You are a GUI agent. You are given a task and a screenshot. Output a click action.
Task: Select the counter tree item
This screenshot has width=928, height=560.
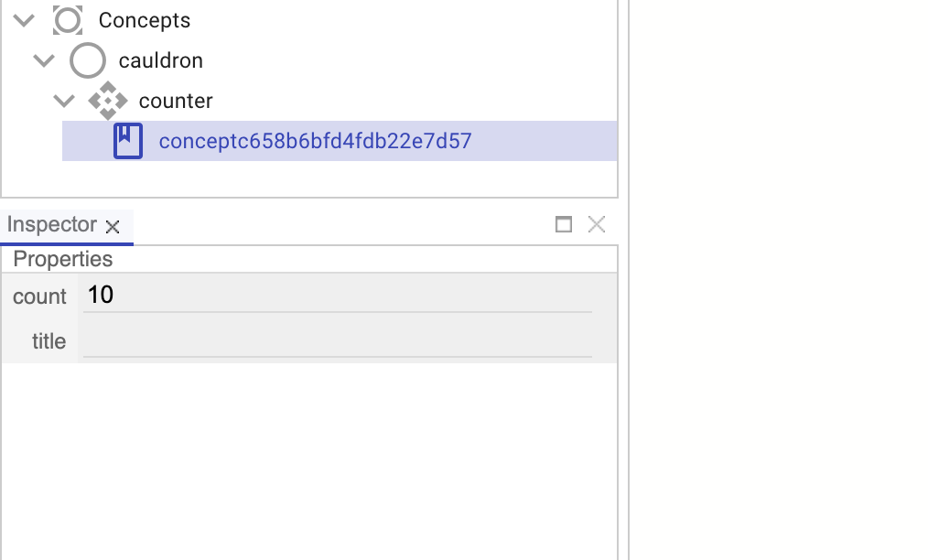[176, 101]
